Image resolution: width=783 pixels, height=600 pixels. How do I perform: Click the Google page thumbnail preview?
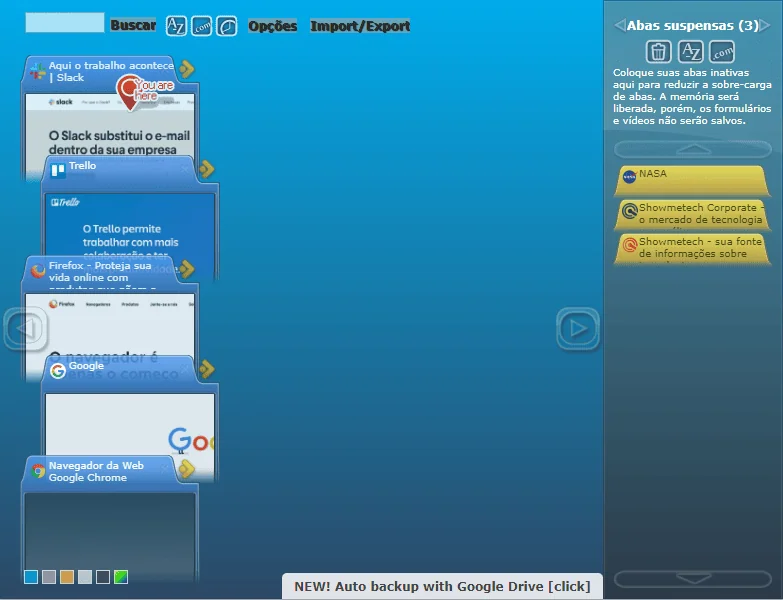[130, 427]
